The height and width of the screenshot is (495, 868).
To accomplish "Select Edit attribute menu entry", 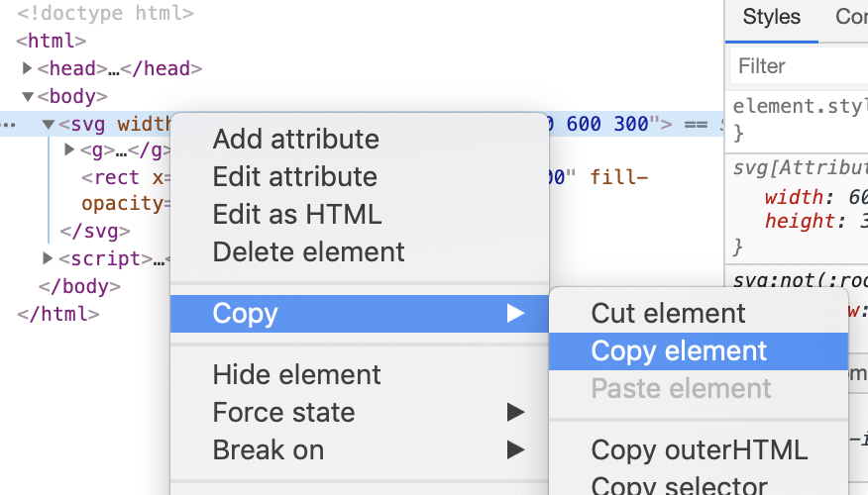I will coord(294,177).
